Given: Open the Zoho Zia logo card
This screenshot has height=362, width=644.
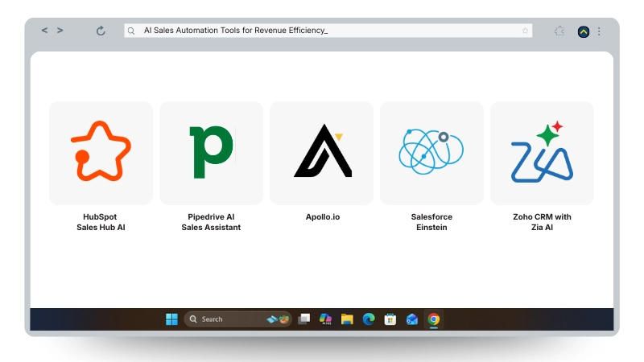Looking at the screenshot, I should tap(542, 153).
